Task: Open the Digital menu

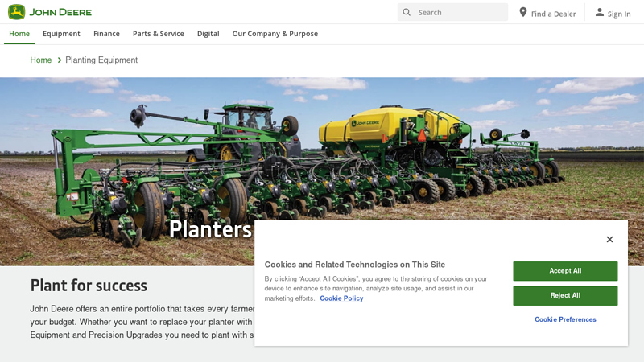Action: coord(208,34)
